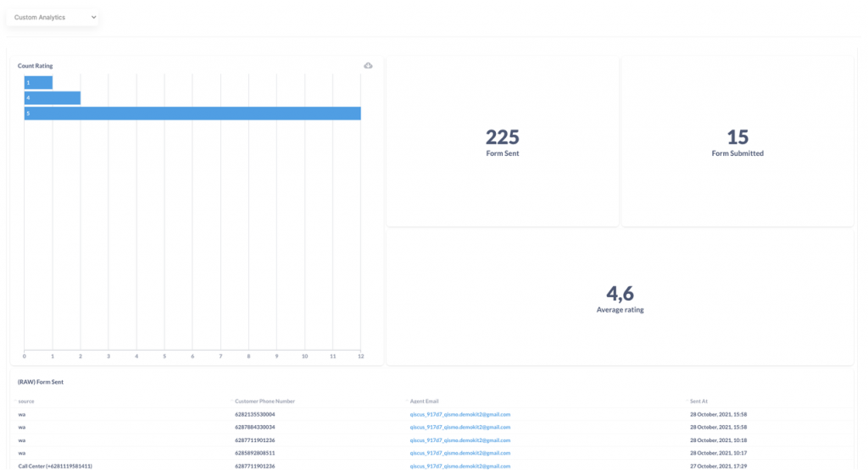Screen dimensions: 868x470
Task: Open agent email link for phone 6285892808511
Action: [x=460, y=453]
